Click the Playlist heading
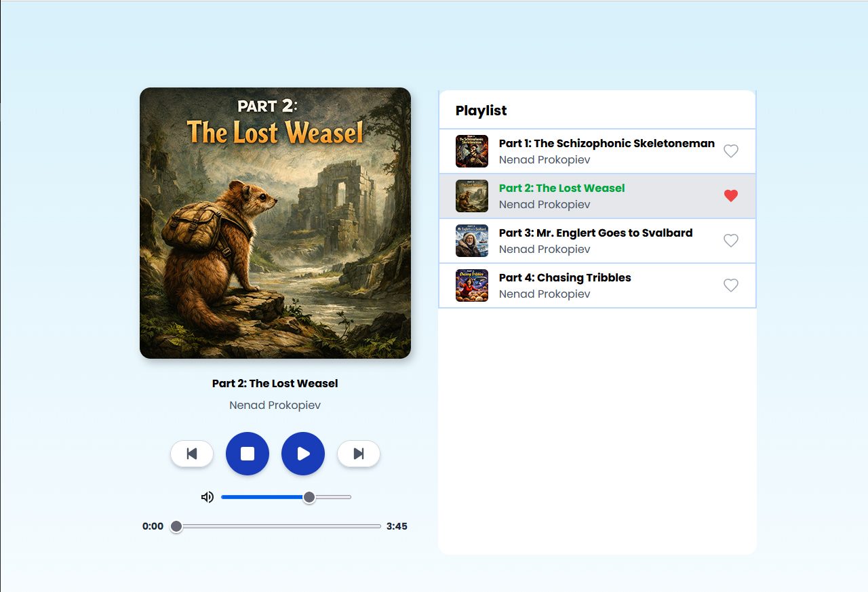This screenshot has height=592, width=868. coord(481,110)
